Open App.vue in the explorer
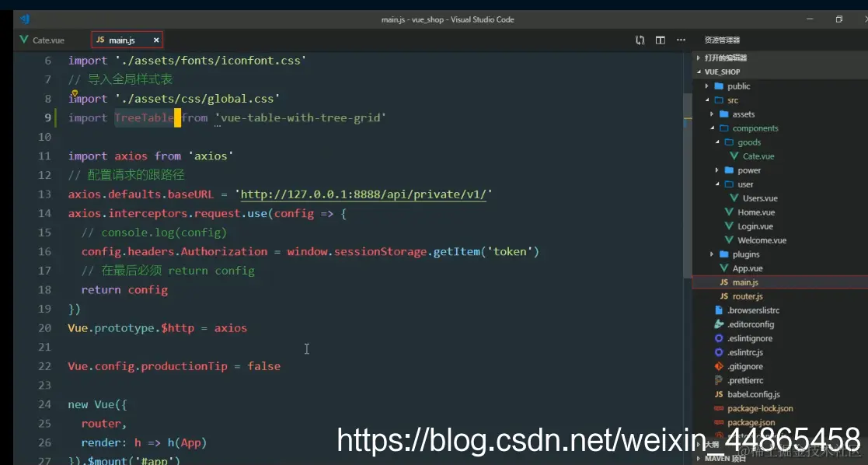Viewport: 868px width, 465px height. (748, 268)
